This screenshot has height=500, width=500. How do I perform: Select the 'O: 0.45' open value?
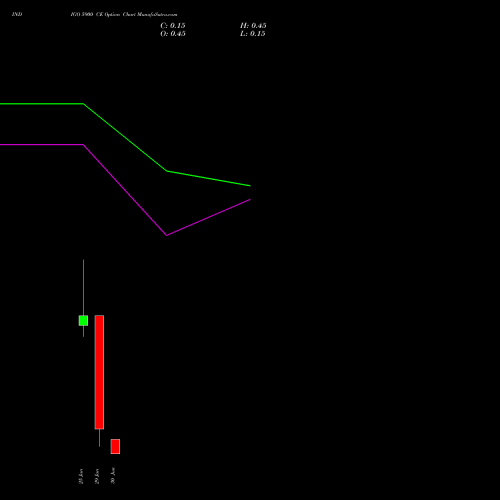click(x=173, y=34)
